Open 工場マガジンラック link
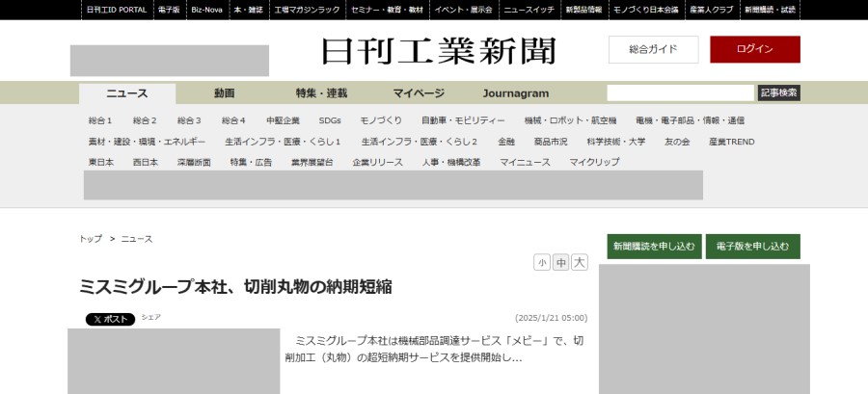 click(x=307, y=10)
